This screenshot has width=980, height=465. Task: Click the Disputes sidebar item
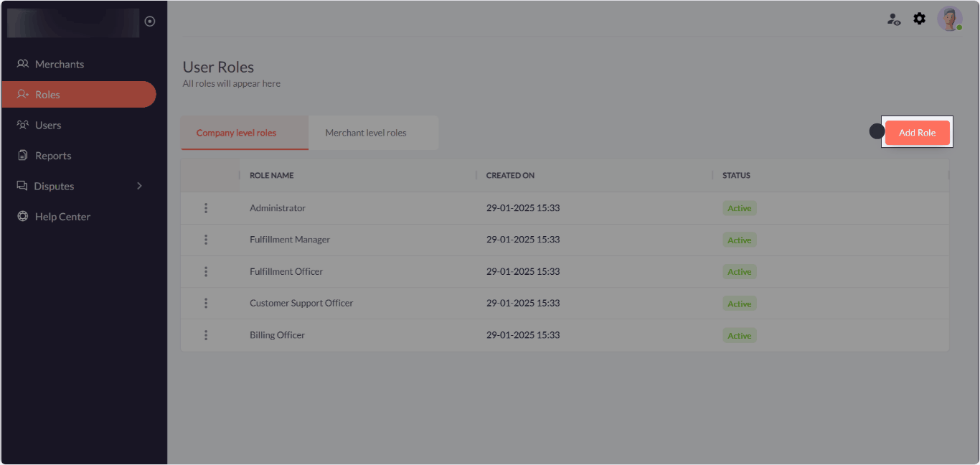tap(79, 186)
